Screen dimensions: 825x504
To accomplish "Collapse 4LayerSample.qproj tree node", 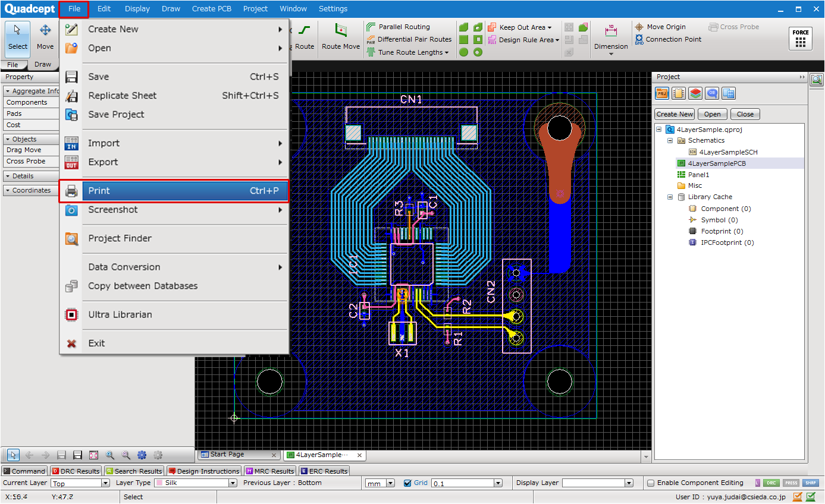I will click(659, 130).
